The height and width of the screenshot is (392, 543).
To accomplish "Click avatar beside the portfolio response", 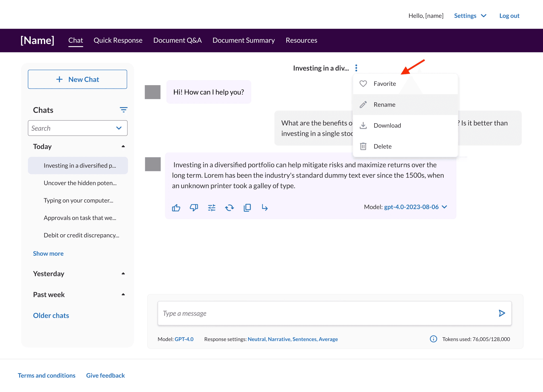I will pyautogui.click(x=153, y=164).
